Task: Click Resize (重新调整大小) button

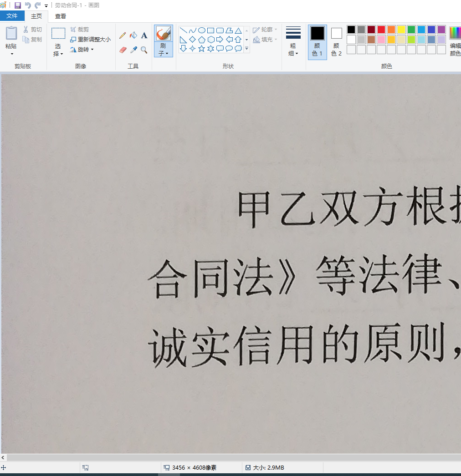Action: [x=90, y=40]
